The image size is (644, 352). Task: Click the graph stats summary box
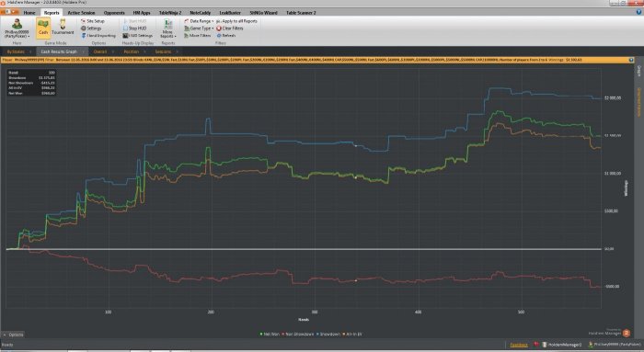click(x=31, y=83)
